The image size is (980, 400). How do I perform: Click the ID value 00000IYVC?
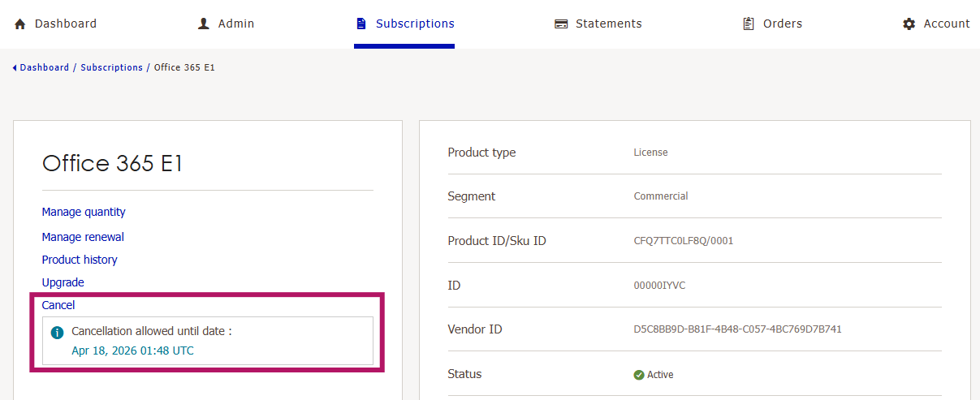tap(659, 286)
